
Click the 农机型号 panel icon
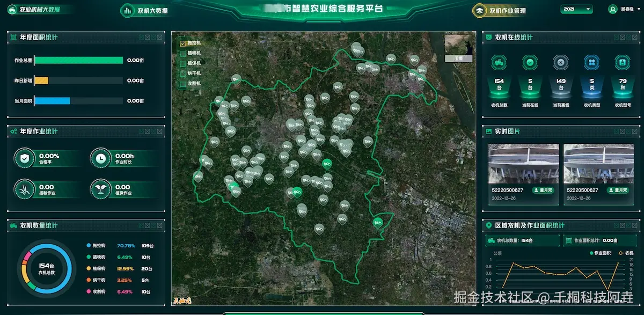pyautogui.click(x=623, y=63)
